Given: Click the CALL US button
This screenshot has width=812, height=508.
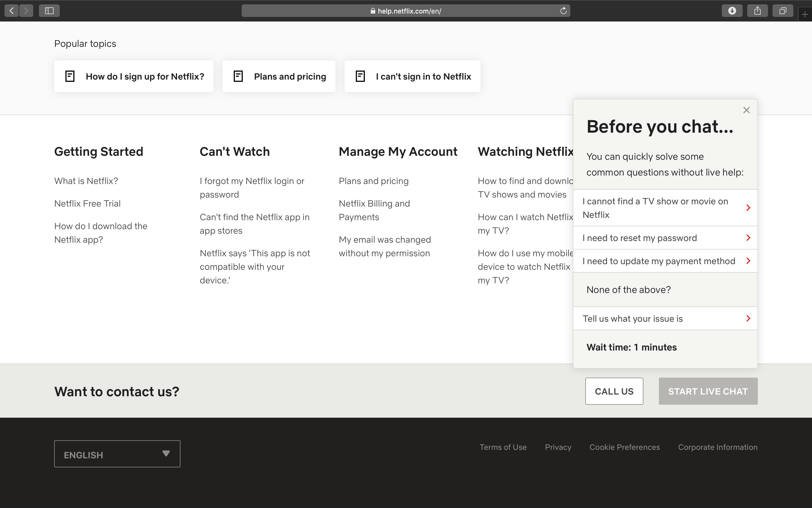Looking at the screenshot, I should click(x=614, y=391).
